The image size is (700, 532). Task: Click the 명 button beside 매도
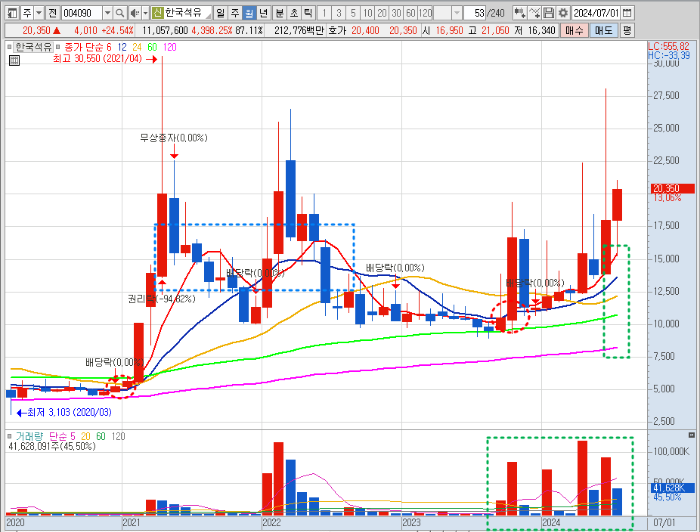[627, 30]
